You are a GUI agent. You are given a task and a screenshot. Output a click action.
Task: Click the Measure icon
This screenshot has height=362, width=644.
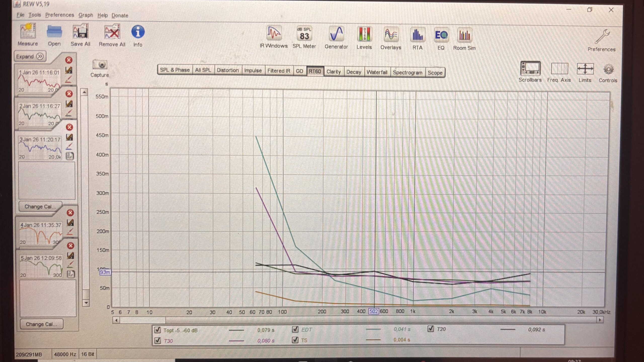click(28, 31)
